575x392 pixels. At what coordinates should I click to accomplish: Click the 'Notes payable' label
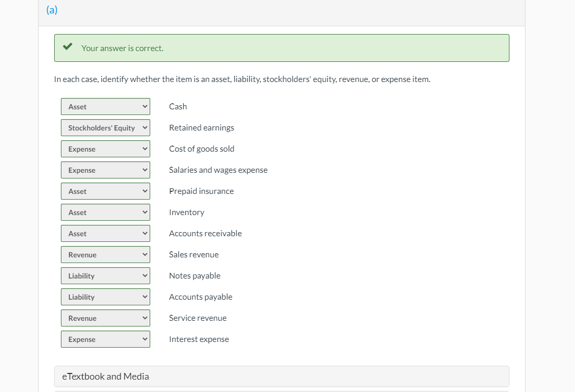[x=195, y=276]
